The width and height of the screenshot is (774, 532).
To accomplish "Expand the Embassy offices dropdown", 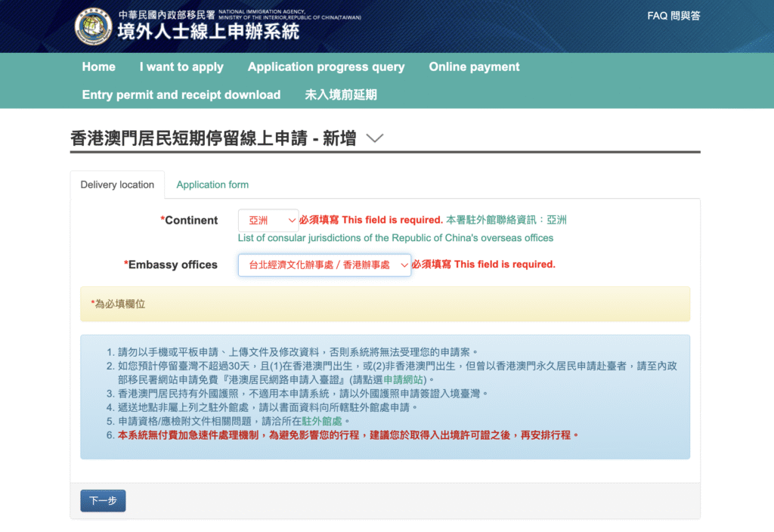I will click(x=324, y=264).
